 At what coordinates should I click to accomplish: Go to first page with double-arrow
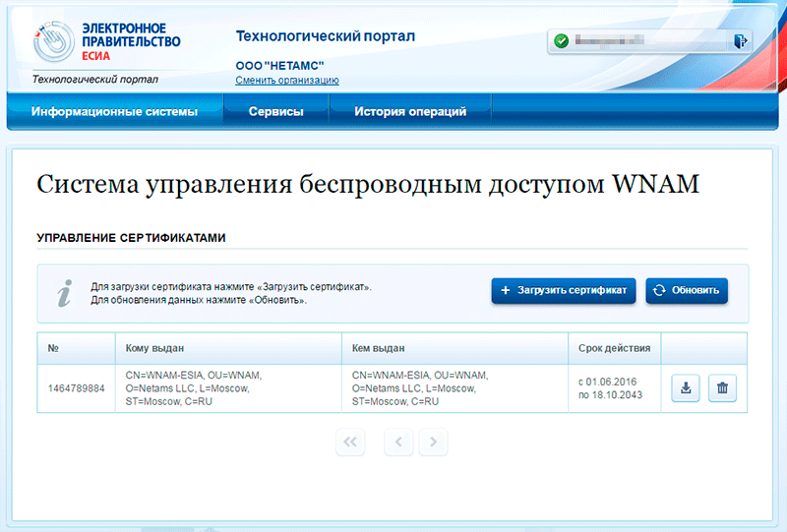coord(350,443)
